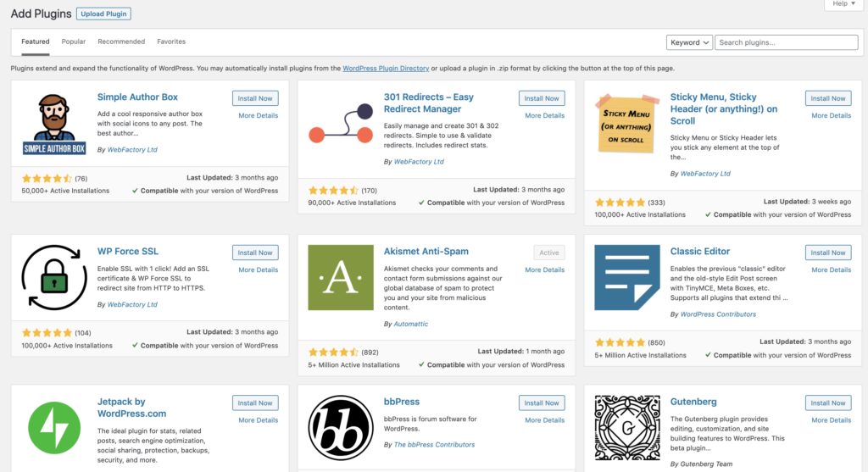Install the Classic Editor plugin
Image resolution: width=868 pixels, height=472 pixels.
pyautogui.click(x=828, y=253)
